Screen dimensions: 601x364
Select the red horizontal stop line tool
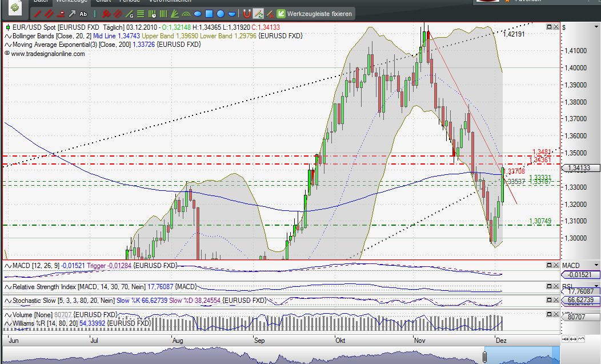pyautogui.click(x=61, y=14)
